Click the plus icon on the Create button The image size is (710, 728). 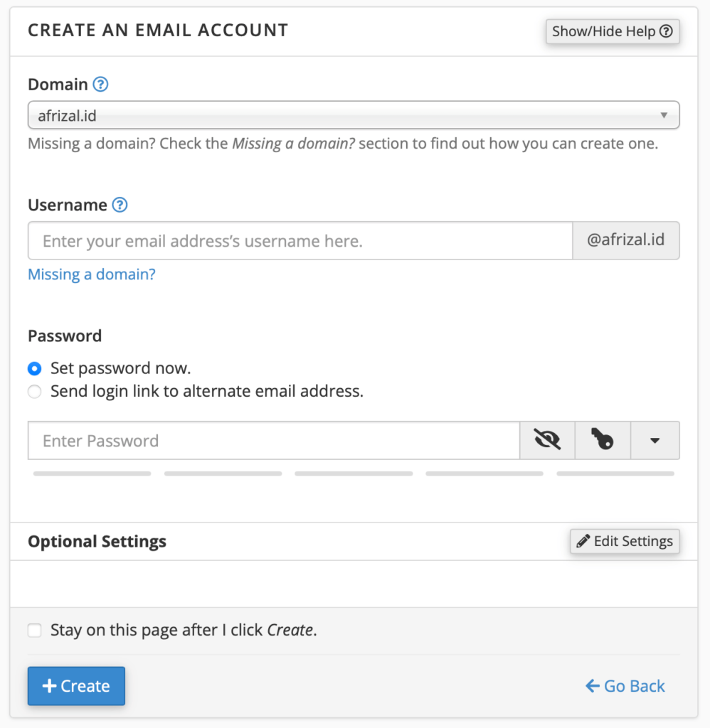pos(49,686)
